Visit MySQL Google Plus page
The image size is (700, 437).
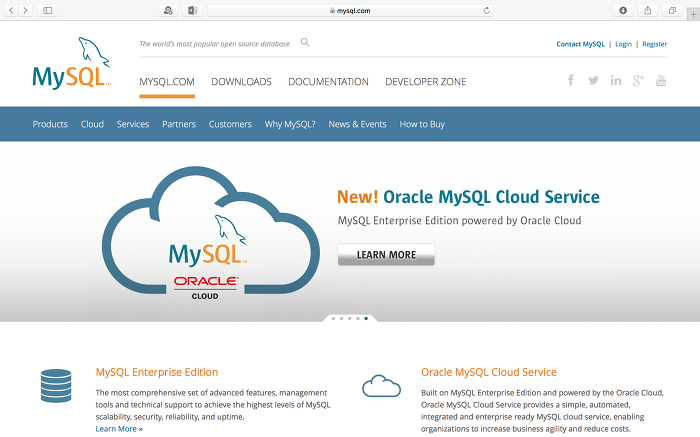click(x=638, y=80)
